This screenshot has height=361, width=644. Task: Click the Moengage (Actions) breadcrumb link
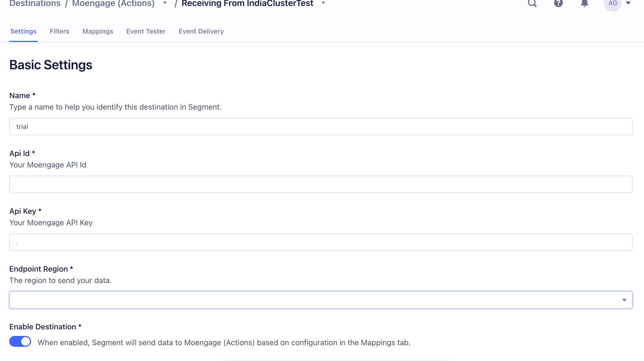[113, 3]
